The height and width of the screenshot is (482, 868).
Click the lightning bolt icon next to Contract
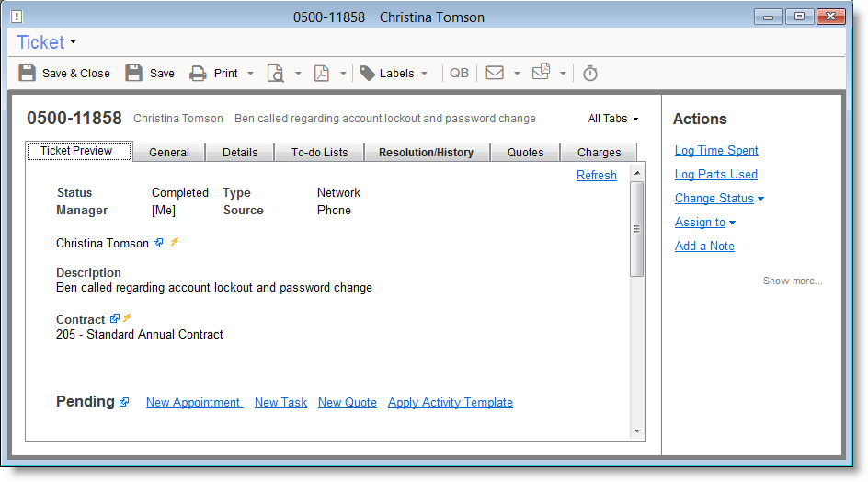[x=128, y=318]
